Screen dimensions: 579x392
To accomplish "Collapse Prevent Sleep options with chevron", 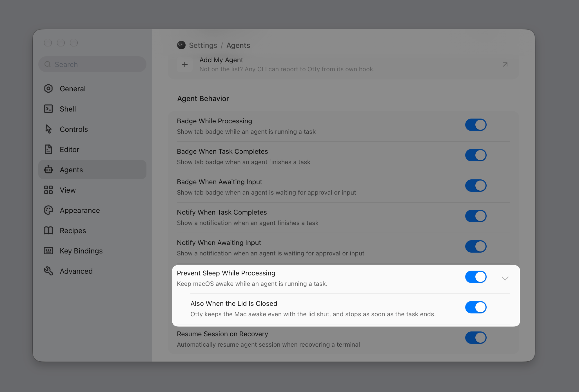I will pos(505,279).
